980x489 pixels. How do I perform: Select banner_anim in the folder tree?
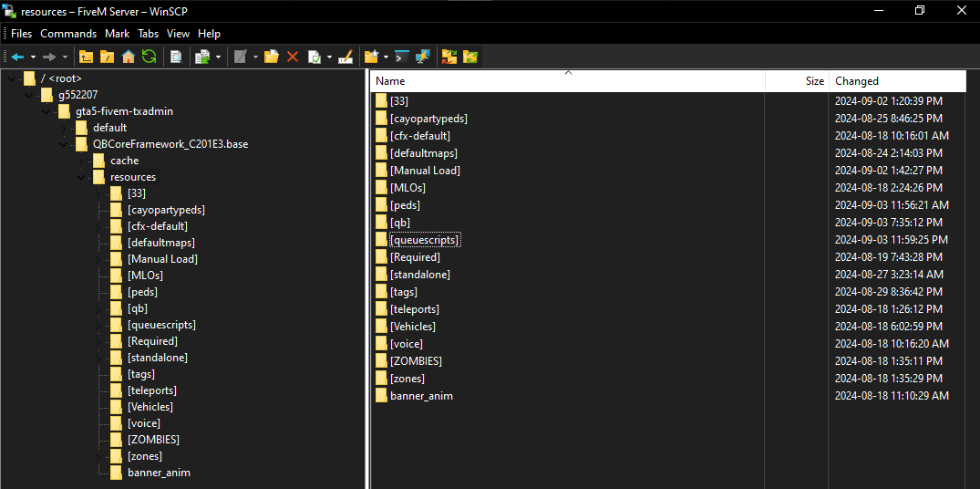(159, 472)
